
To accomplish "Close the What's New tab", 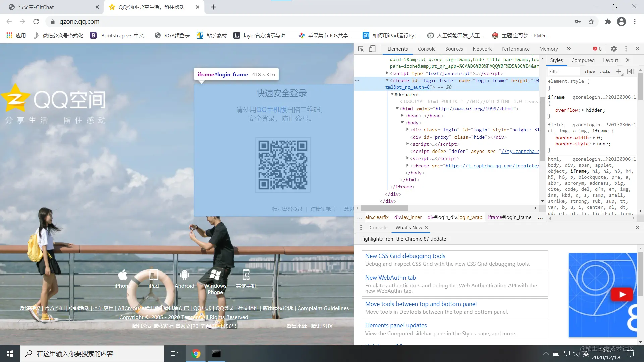I will (x=426, y=227).
